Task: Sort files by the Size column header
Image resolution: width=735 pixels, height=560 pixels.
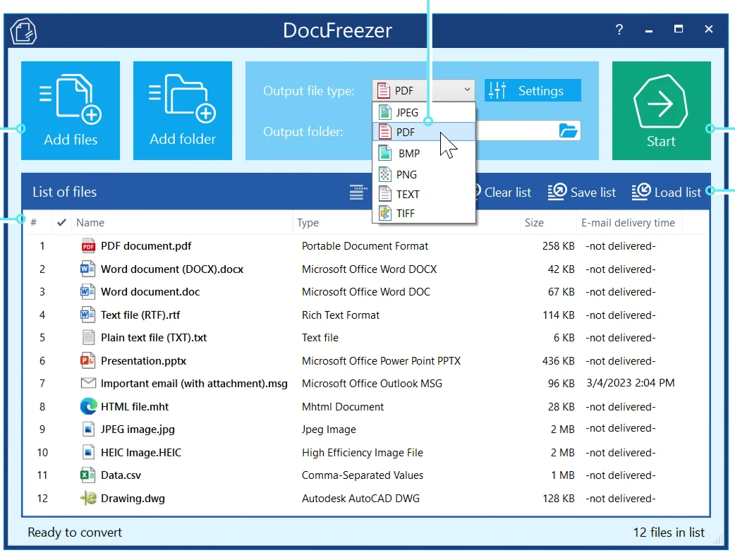Action: pos(535,223)
